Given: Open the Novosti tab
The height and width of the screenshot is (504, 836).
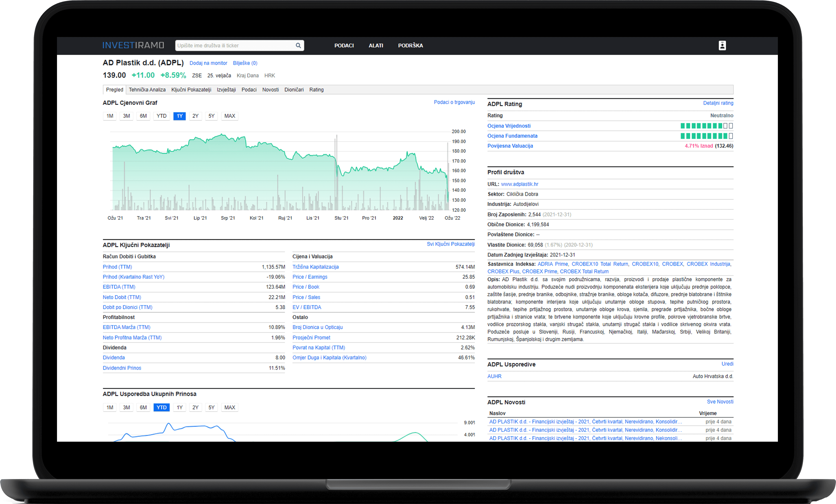Looking at the screenshot, I should point(271,89).
